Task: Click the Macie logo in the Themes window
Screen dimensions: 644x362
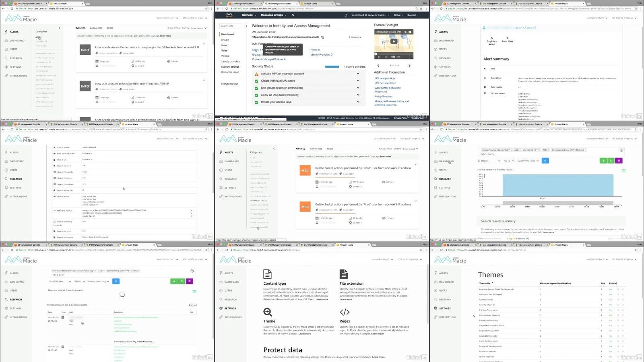Action: (450, 260)
